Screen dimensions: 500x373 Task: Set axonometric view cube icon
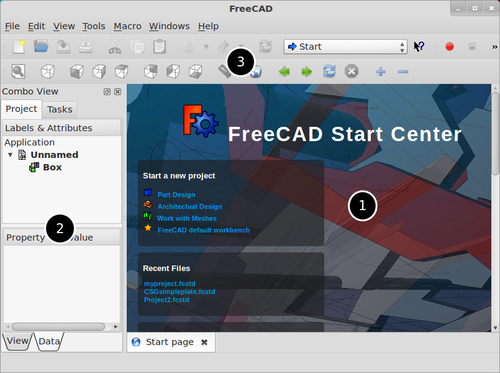pos(48,71)
